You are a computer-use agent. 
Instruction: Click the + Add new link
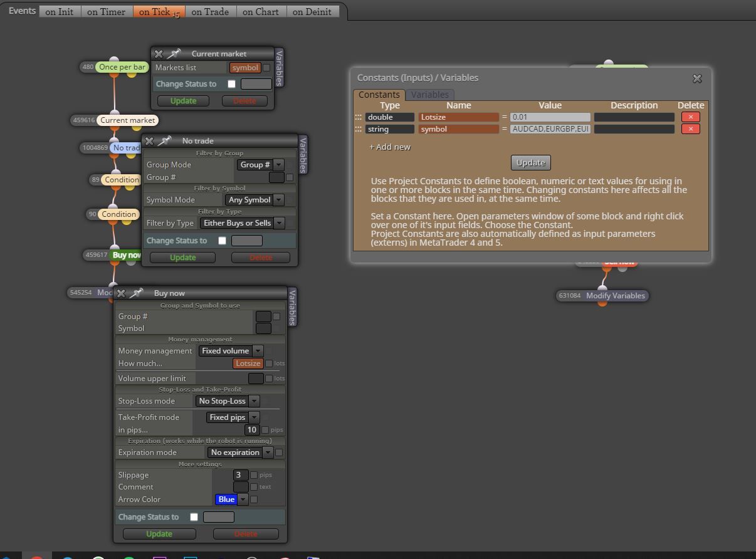pyautogui.click(x=390, y=147)
